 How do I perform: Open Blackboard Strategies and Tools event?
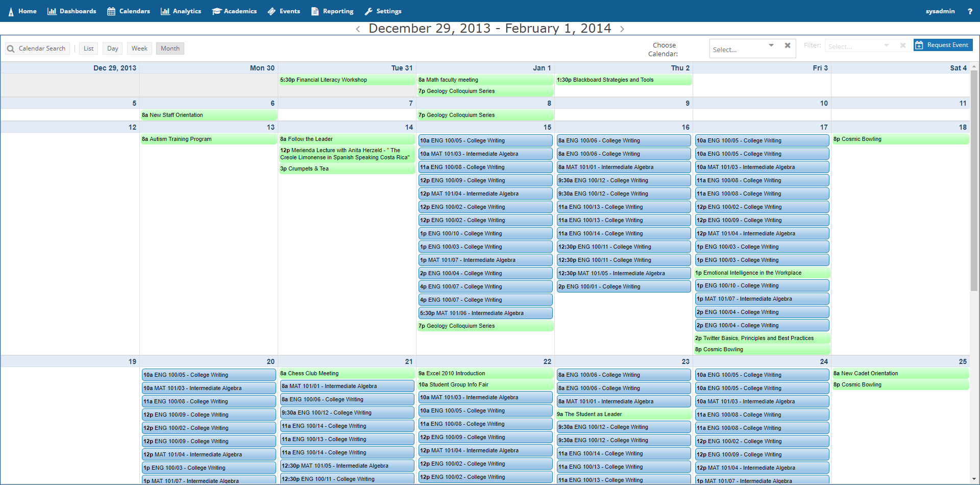click(624, 80)
